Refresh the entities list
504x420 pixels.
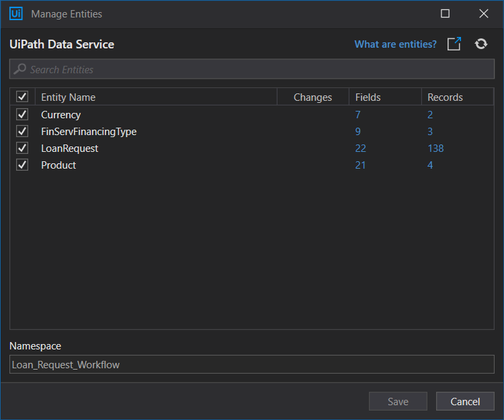coord(481,44)
